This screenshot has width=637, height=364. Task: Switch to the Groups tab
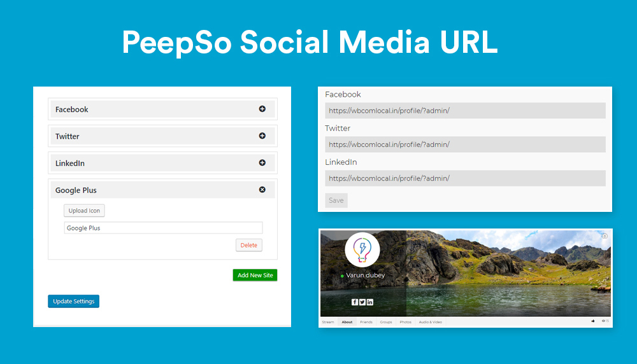(386, 322)
